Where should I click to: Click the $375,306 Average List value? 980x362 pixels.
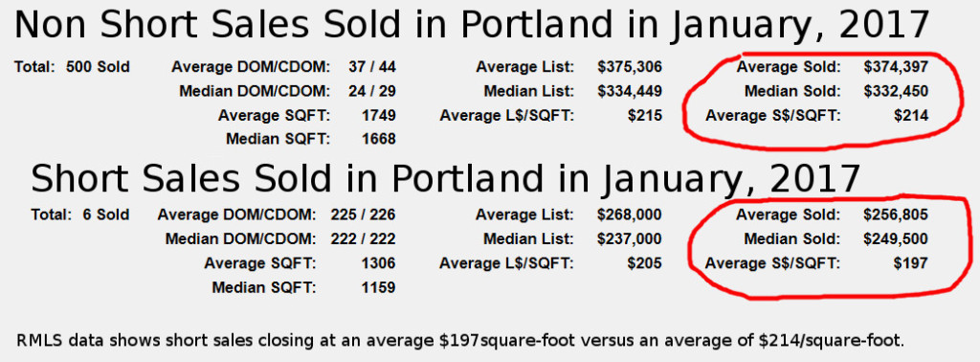point(630,67)
